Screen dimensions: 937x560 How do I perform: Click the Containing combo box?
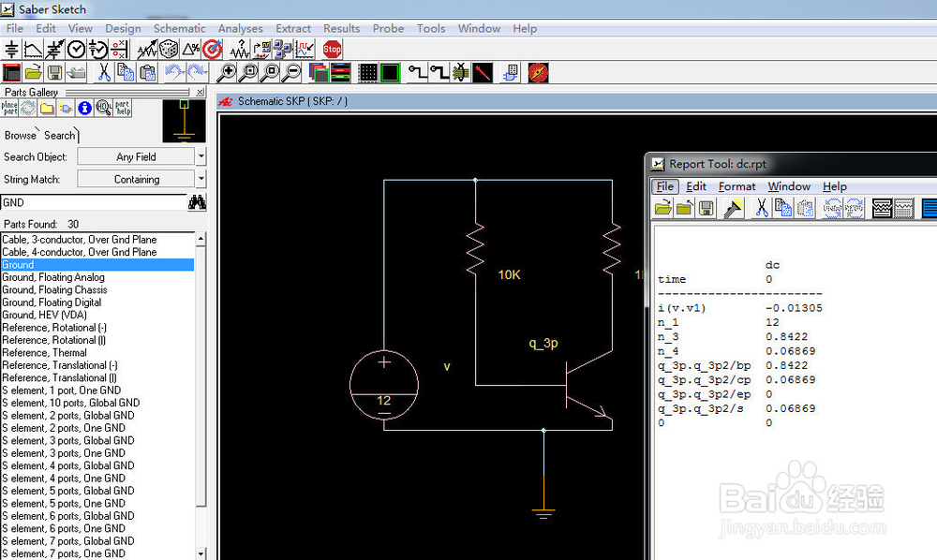(136, 179)
